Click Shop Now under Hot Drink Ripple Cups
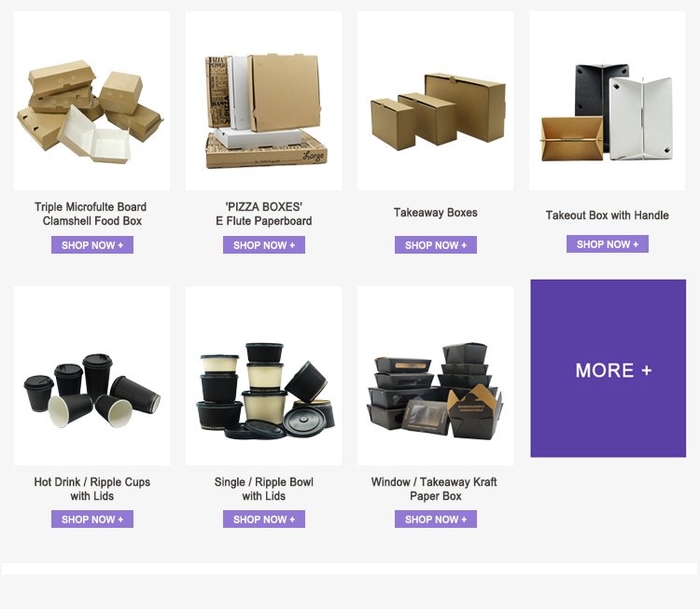Image resolution: width=700 pixels, height=609 pixels. point(92,519)
